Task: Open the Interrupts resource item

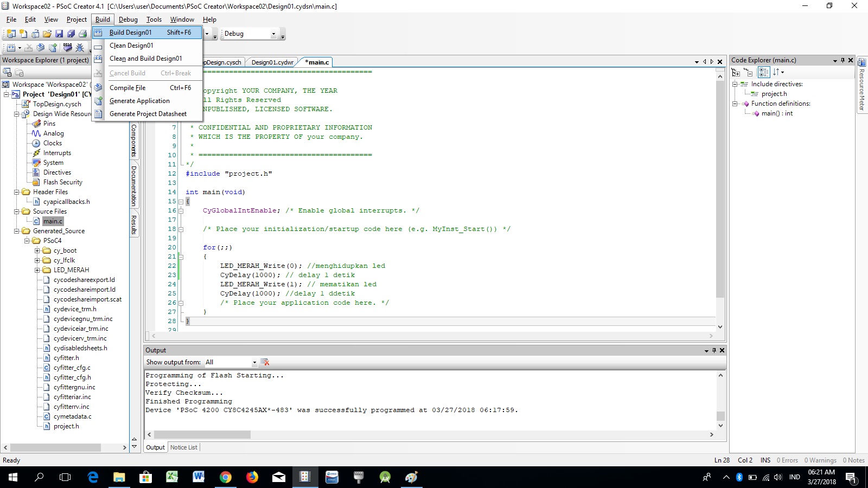Action: (x=57, y=153)
